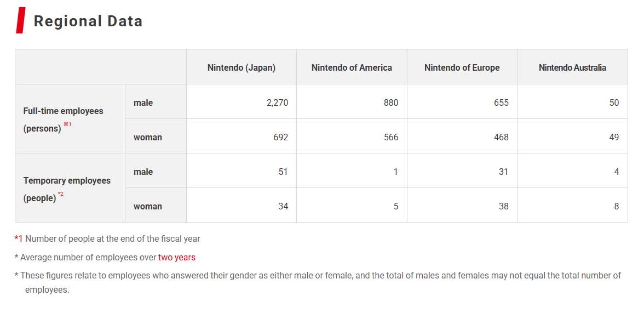Select the Nintendo of Europe column header
This screenshot has height=313, width=644.
[x=462, y=67]
